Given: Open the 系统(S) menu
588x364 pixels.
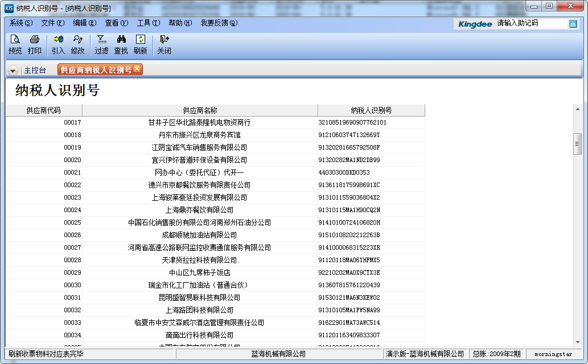Looking at the screenshot, I should [x=21, y=23].
